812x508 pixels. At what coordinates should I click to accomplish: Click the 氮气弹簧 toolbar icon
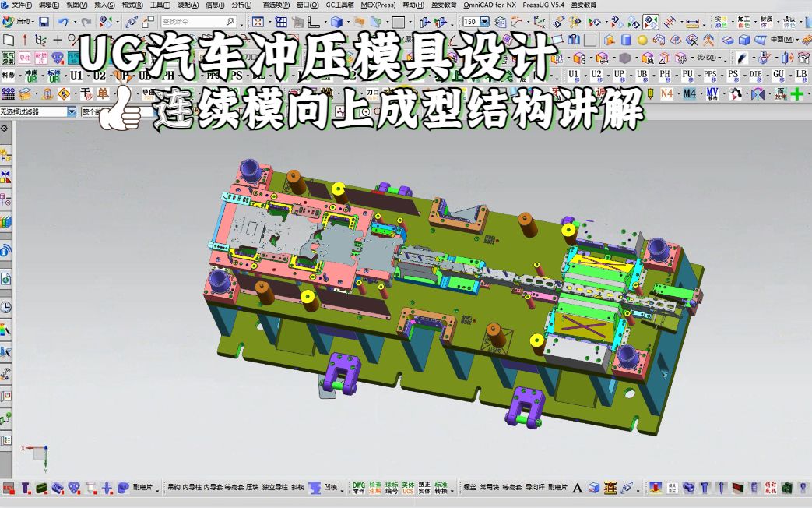pos(8,58)
